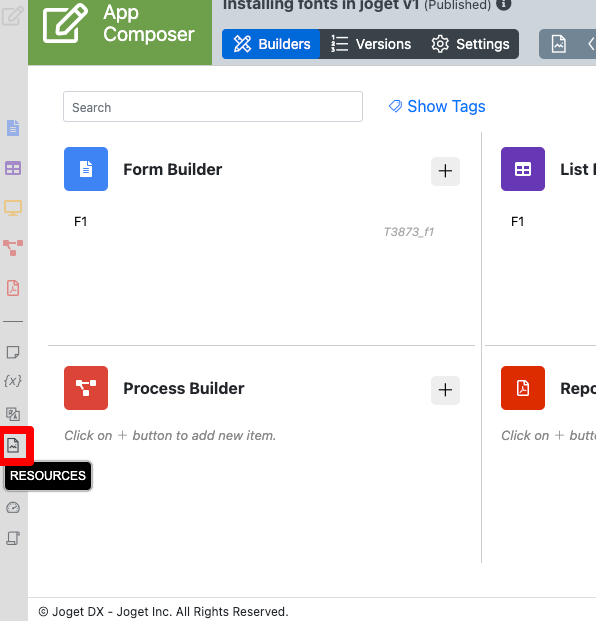Image resolution: width=596 pixels, height=621 pixels.
Task: Select the Builders tab
Action: click(x=271, y=44)
